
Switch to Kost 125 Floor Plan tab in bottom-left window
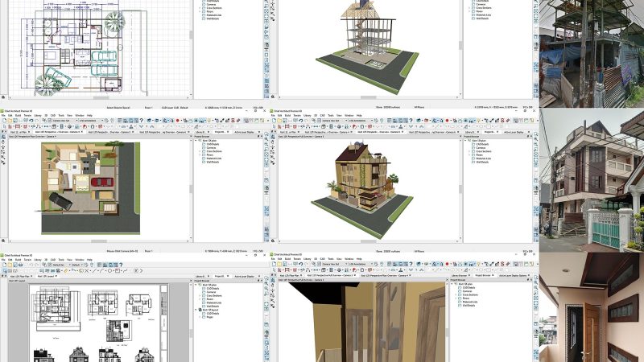(19, 276)
